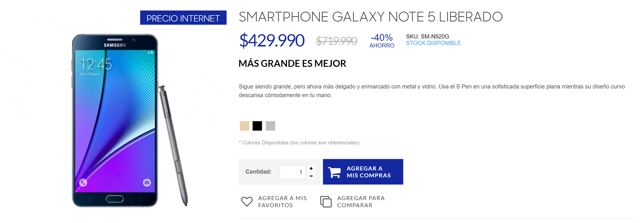Select the gold color swatch

244,126
